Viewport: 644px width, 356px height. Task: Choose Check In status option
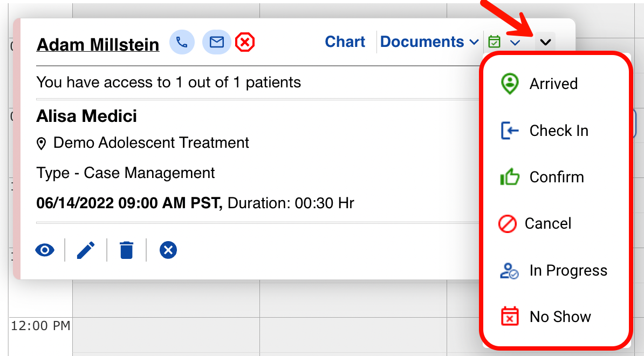click(x=558, y=131)
